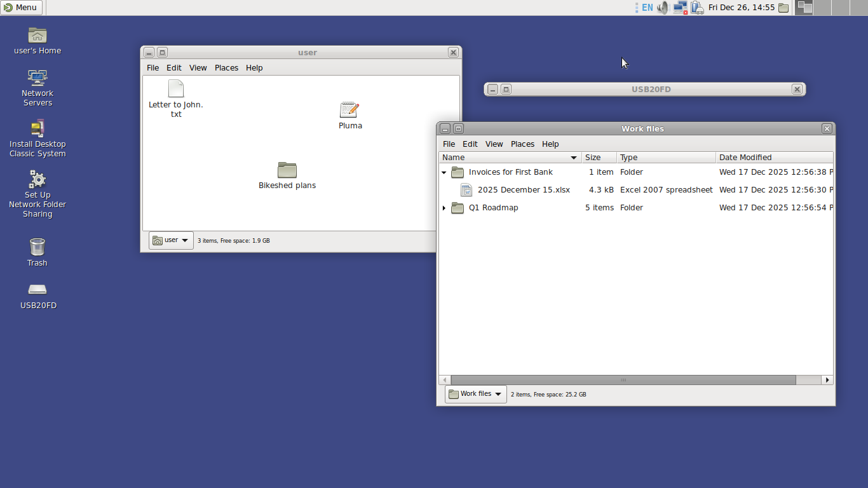Open the View menu in user window

pyautogui.click(x=198, y=68)
